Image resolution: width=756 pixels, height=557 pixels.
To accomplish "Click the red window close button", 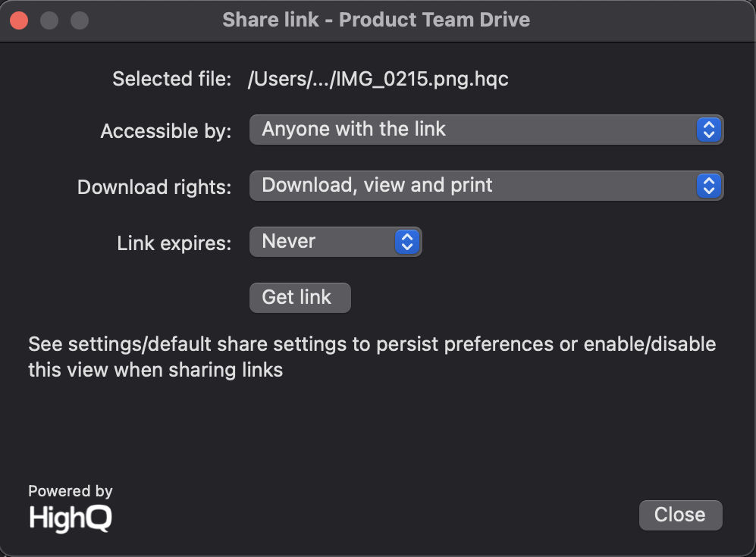I will [19, 20].
